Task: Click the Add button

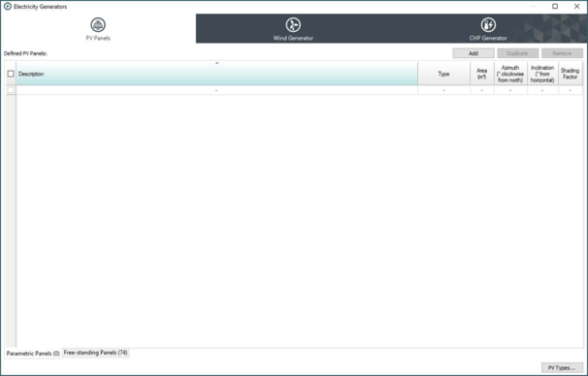Action: click(x=474, y=53)
